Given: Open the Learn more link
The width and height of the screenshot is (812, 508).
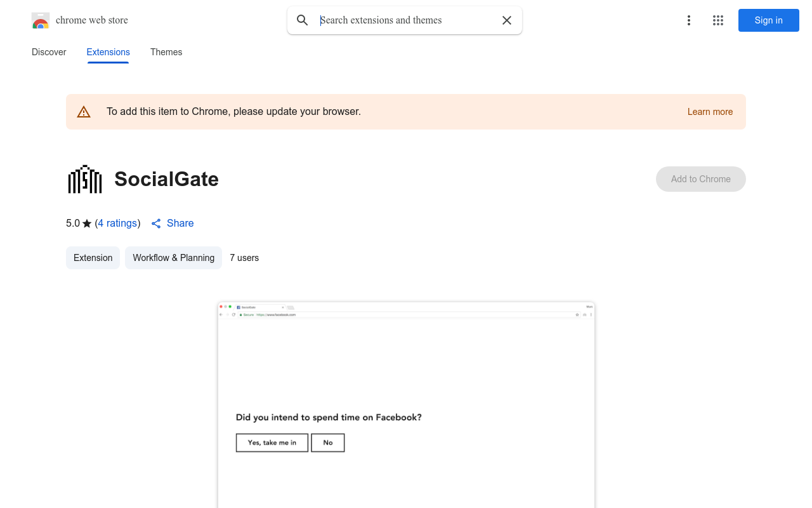Looking at the screenshot, I should pyautogui.click(x=710, y=112).
